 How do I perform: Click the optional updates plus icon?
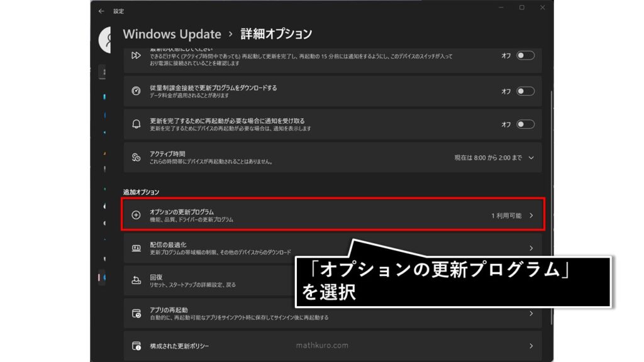(136, 215)
